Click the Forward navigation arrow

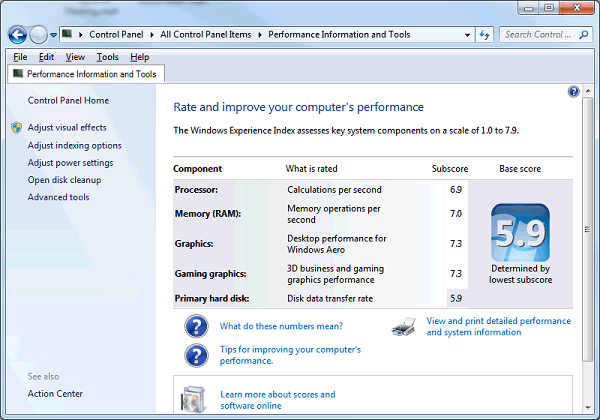[38, 35]
